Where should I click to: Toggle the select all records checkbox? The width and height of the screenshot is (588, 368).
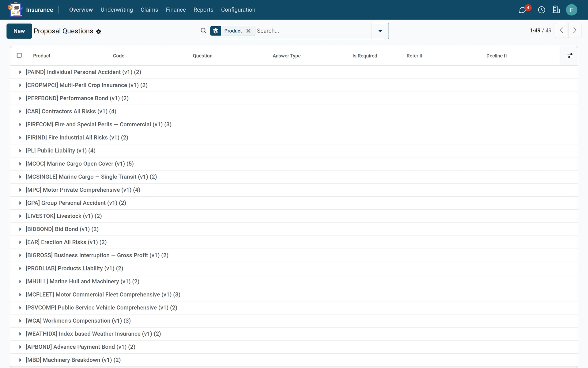(19, 55)
